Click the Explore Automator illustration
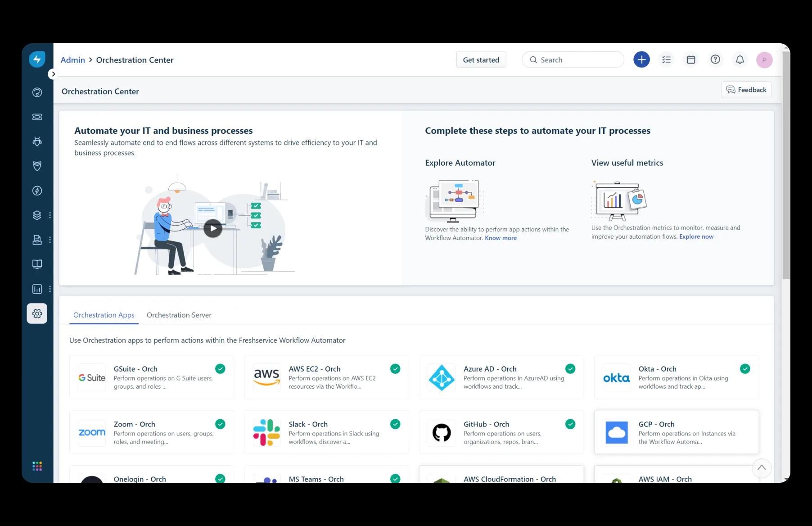Image resolution: width=812 pixels, height=526 pixels. [x=455, y=201]
